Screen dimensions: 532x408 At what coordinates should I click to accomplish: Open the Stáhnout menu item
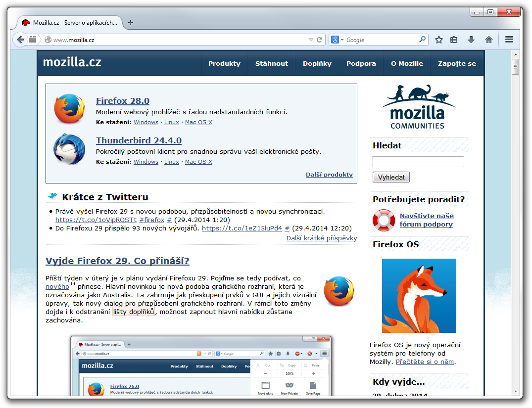(x=271, y=63)
